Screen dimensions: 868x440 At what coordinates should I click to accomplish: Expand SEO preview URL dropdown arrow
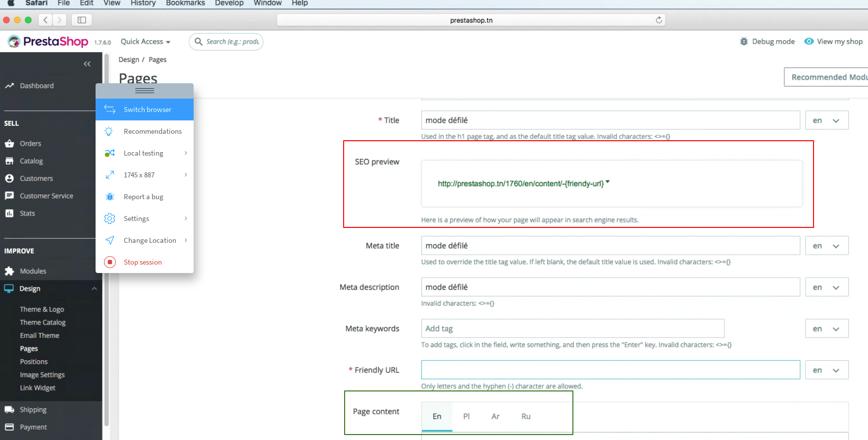(608, 182)
